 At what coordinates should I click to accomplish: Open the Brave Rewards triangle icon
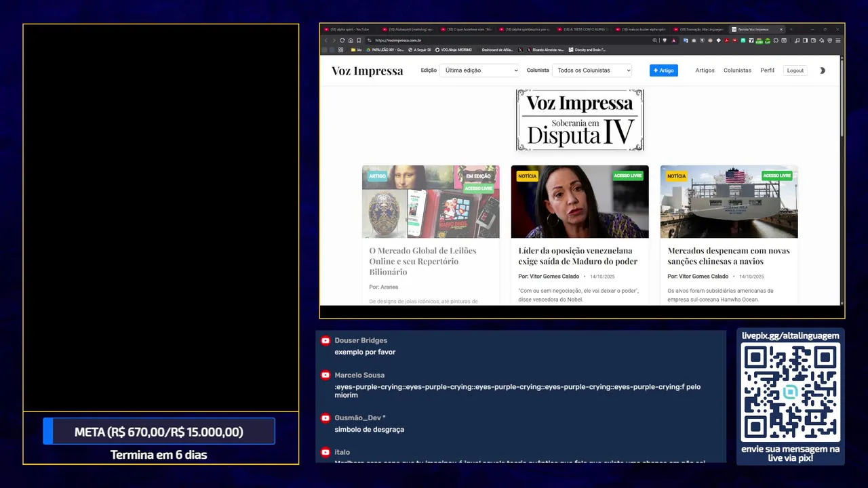coord(673,40)
